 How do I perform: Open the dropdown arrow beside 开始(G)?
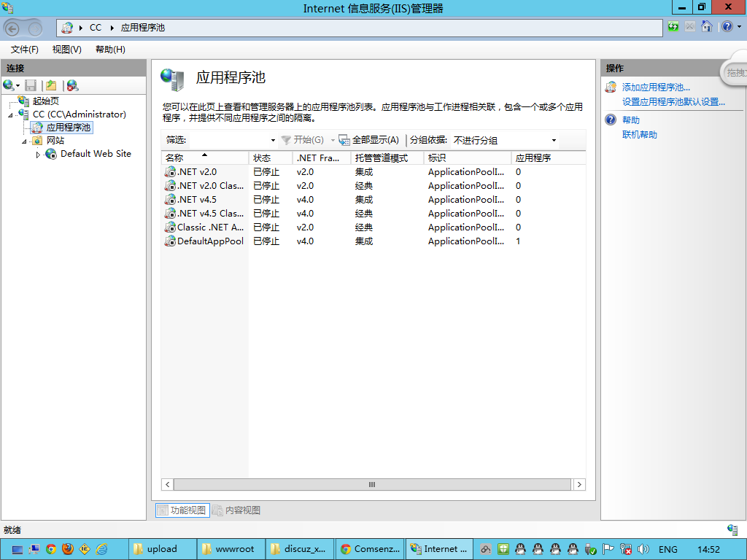coord(333,140)
